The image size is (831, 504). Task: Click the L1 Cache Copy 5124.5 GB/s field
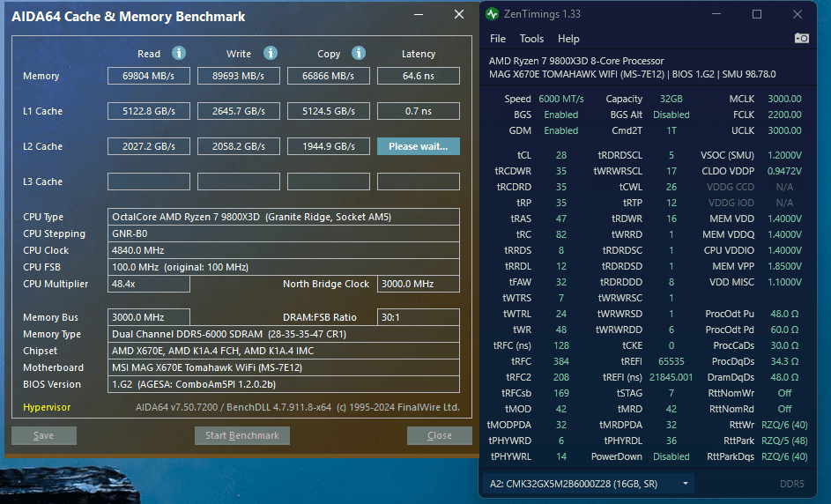click(x=329, y=111)
